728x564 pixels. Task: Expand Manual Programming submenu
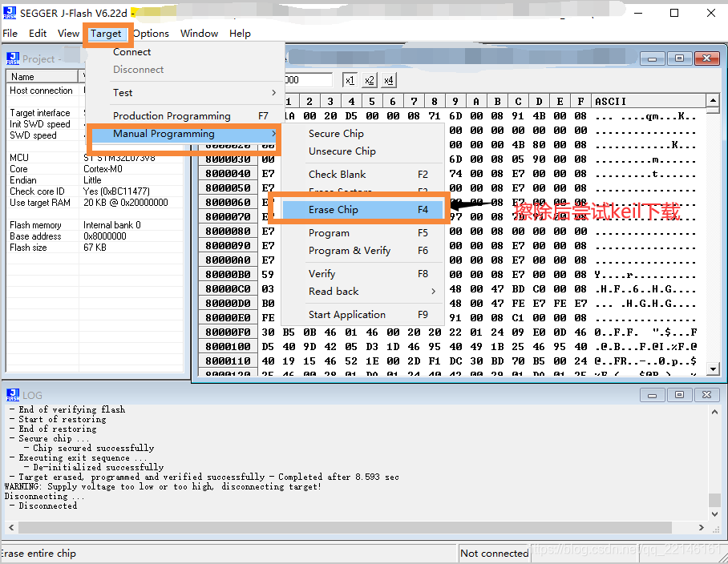[186, 134]
